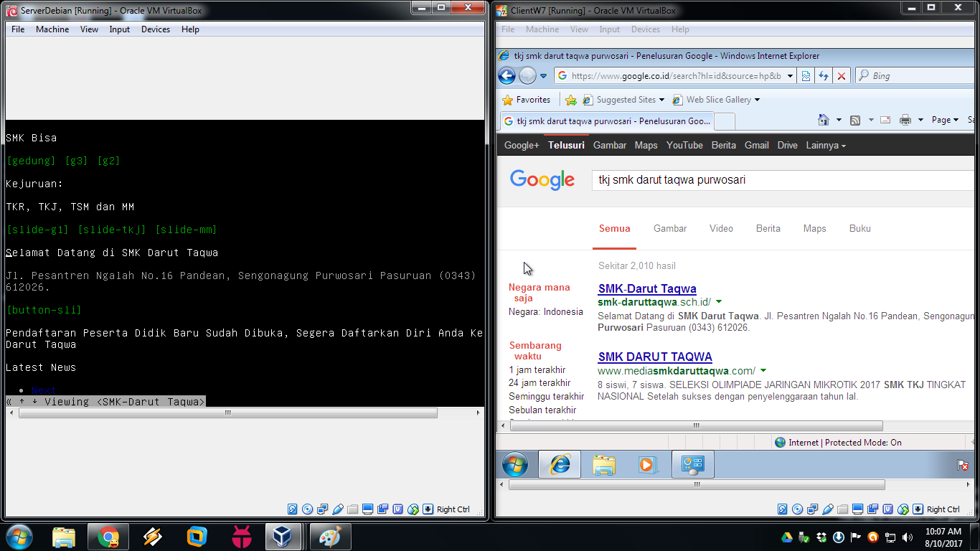
Task: Open the Page menu dropdown in IE
Action: pos(945,120)
